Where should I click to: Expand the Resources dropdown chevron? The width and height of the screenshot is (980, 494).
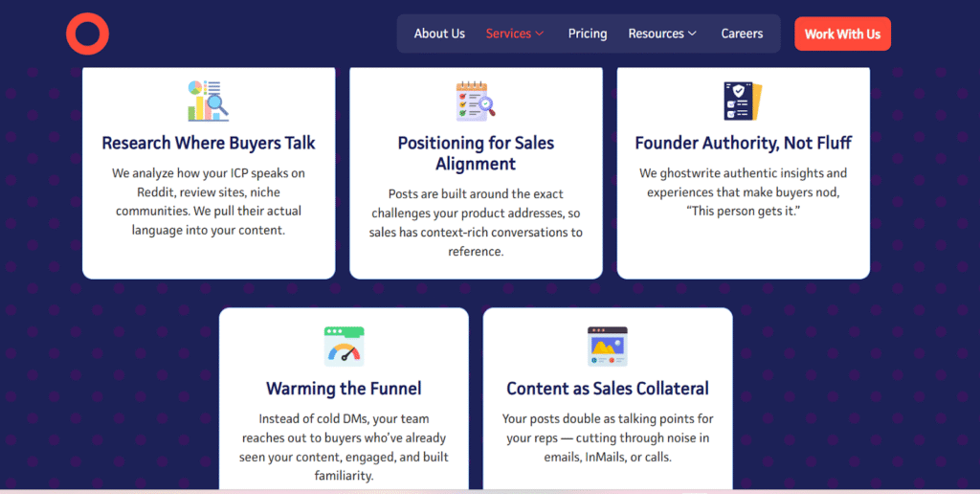pos(692,34)
